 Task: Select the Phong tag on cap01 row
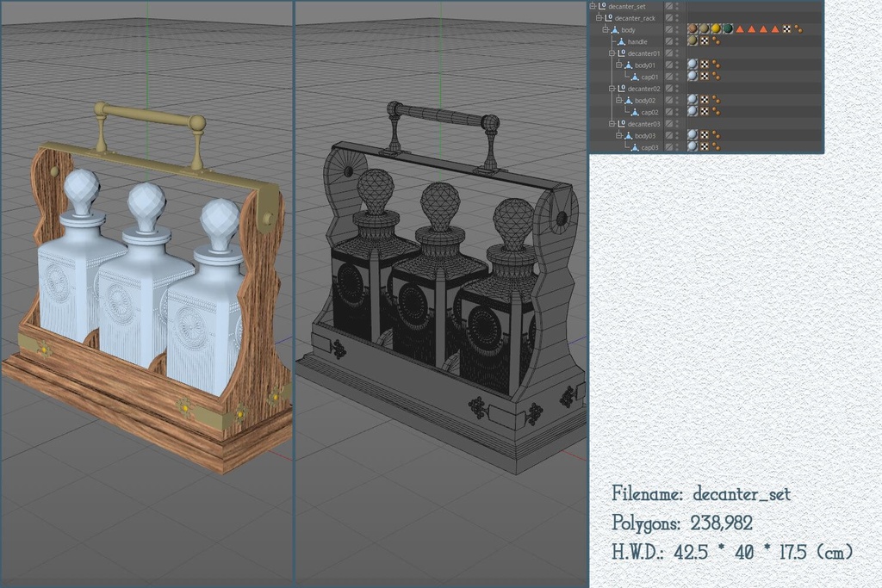point(716,77)
